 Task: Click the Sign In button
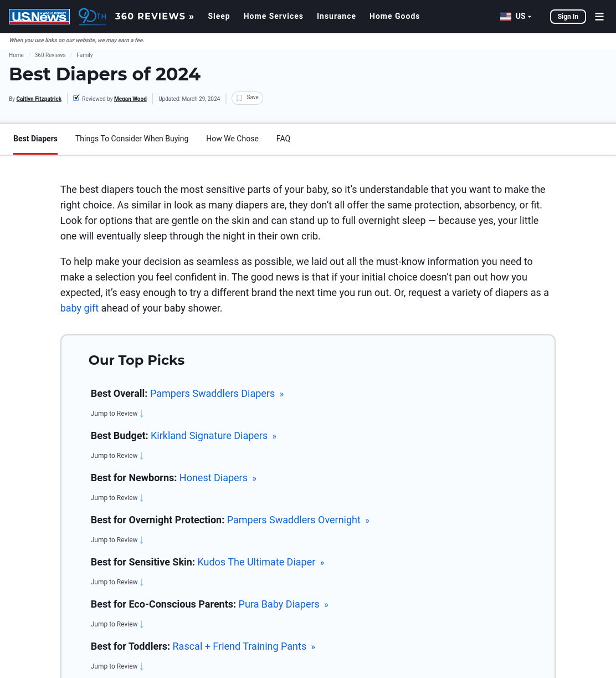(568, 17)
